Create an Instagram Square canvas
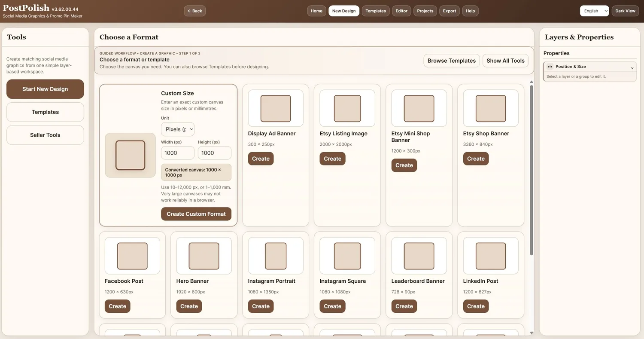 point(332,306)
